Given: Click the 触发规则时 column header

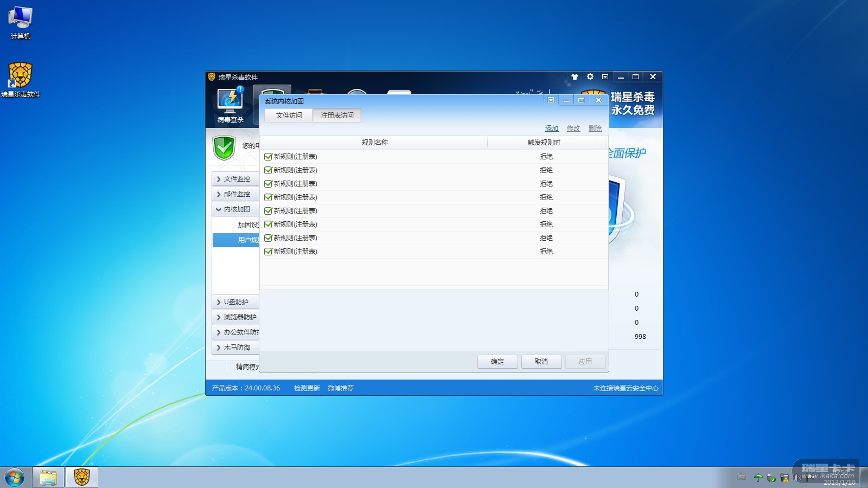Looking at the screenshot, I should tap(544, 143).
